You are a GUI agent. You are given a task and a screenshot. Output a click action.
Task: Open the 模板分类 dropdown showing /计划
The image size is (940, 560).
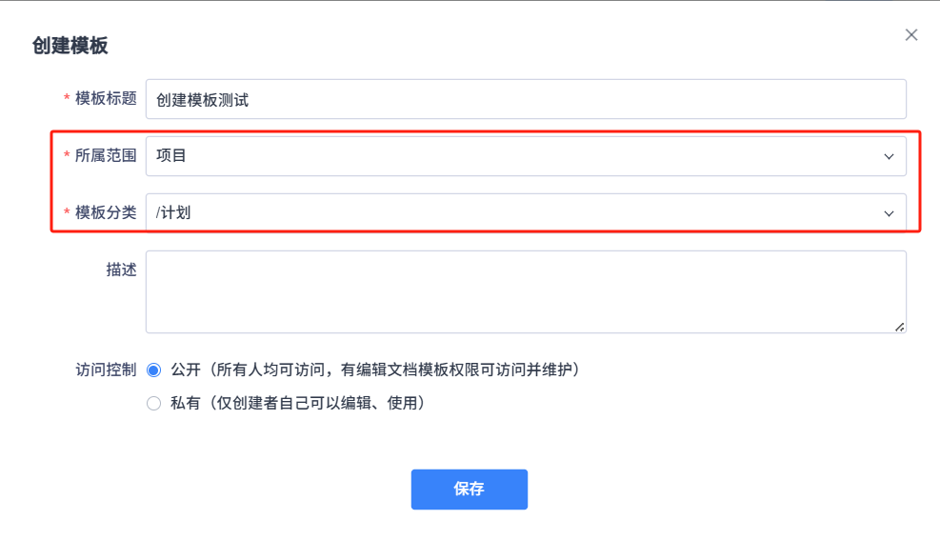[x=514, y=213]
